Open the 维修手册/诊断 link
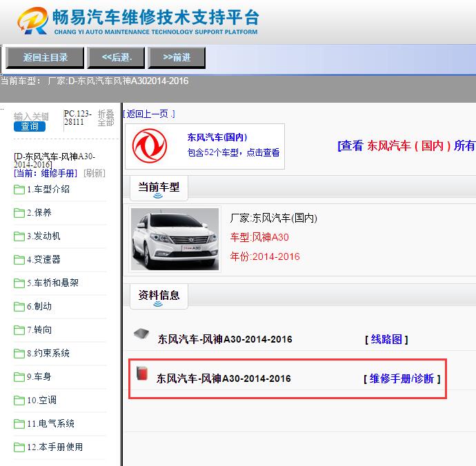The image size is (476, 466). [x=402, y=378]
